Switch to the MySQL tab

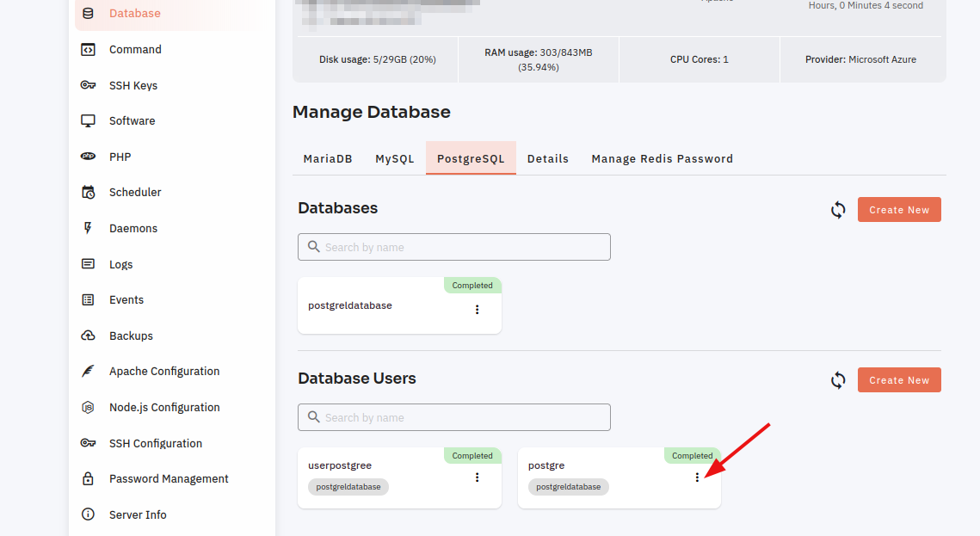pos(395,158)
